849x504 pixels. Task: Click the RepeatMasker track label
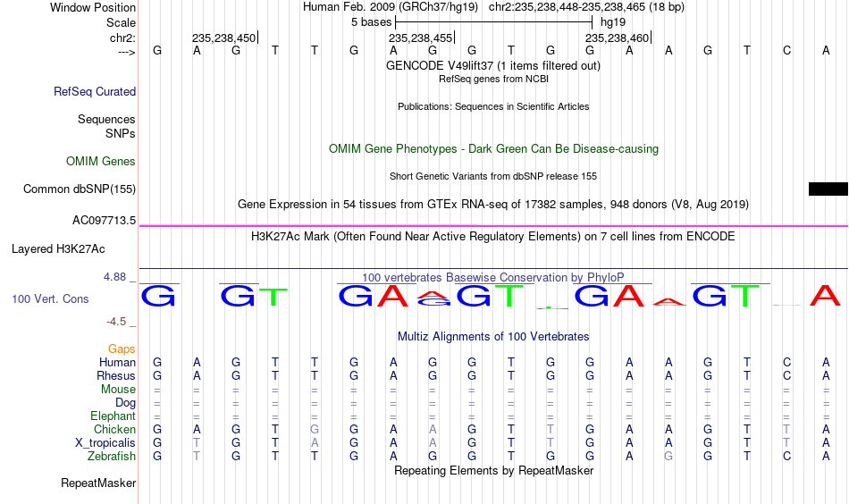tap(98, 483)
